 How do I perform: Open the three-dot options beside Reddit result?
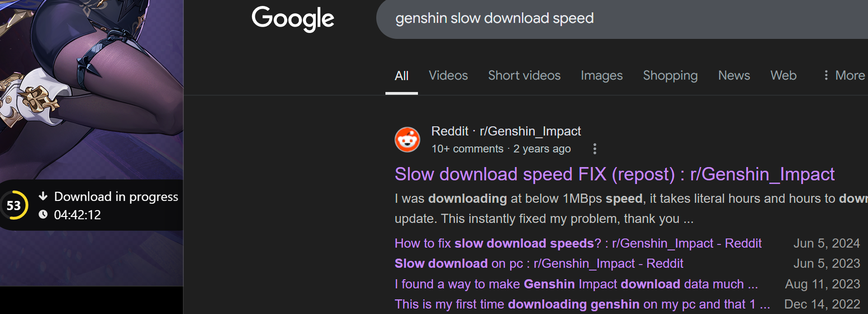(x=594, y=149)
